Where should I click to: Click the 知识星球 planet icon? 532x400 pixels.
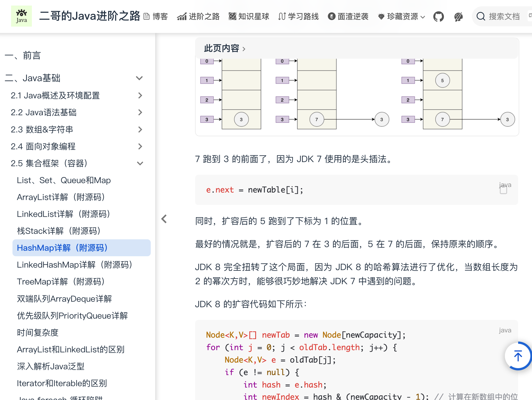click(232, 16)
